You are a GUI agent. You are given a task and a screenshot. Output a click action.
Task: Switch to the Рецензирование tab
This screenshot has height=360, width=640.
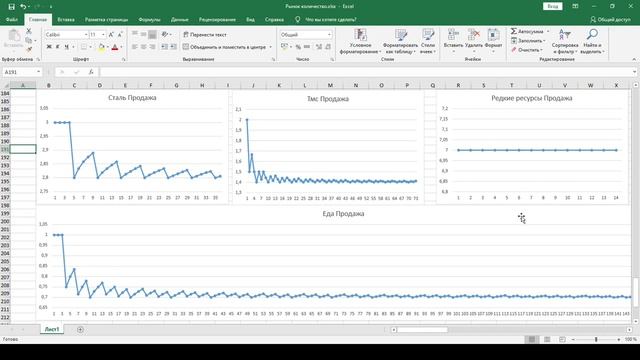point(217,19)
